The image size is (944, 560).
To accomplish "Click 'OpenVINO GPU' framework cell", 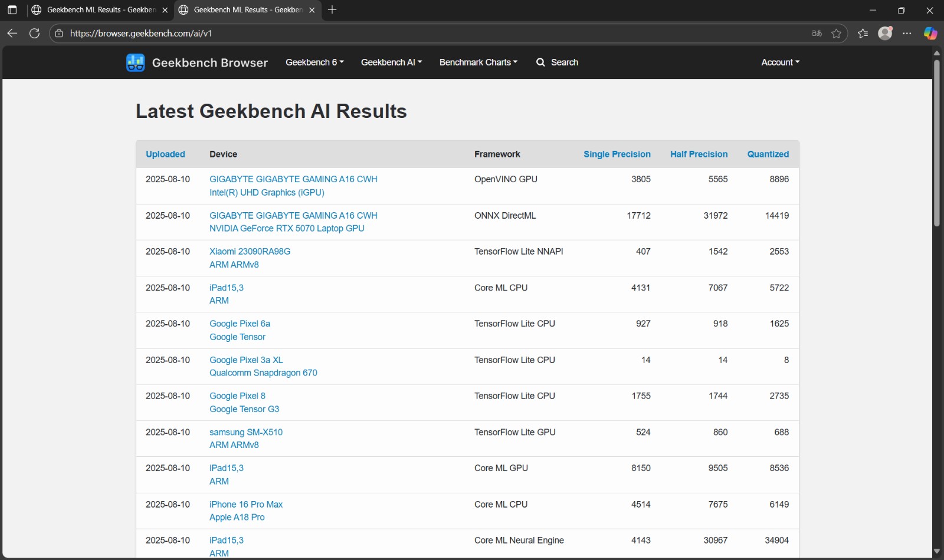I will coord(506,179).
